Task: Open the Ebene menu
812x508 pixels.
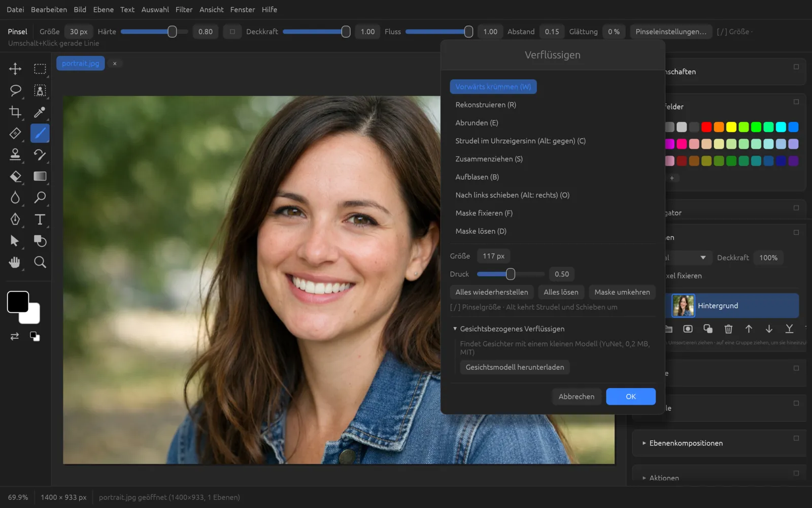Action: 103,10
